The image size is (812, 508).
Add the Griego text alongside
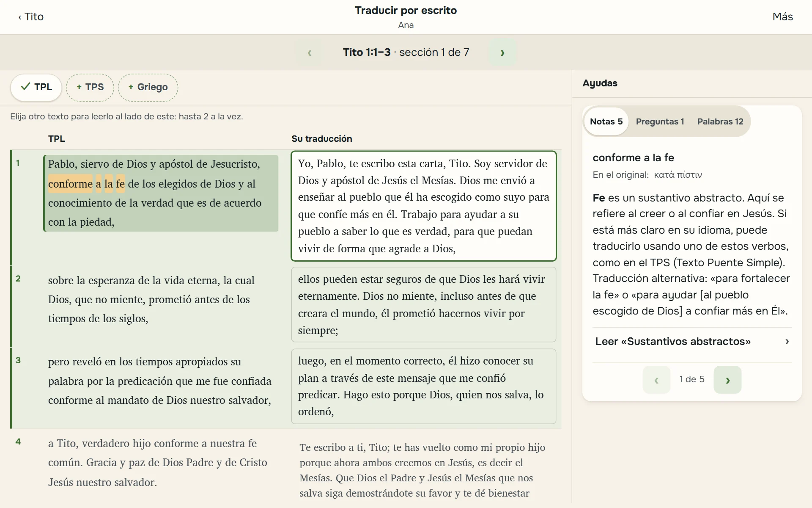pyautogui.click(x=148, y=87)
